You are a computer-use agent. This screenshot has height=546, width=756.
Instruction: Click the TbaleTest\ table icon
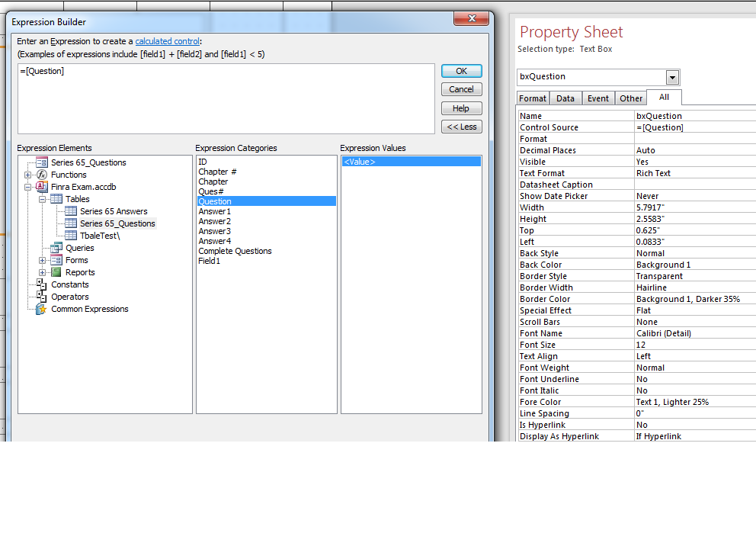(71, 236)
